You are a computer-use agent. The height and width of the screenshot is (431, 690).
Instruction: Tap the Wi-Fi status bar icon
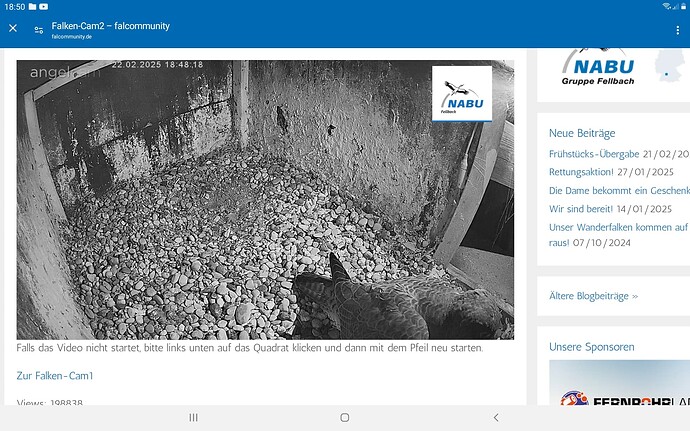pyautogui.click(x=666, y=6)
